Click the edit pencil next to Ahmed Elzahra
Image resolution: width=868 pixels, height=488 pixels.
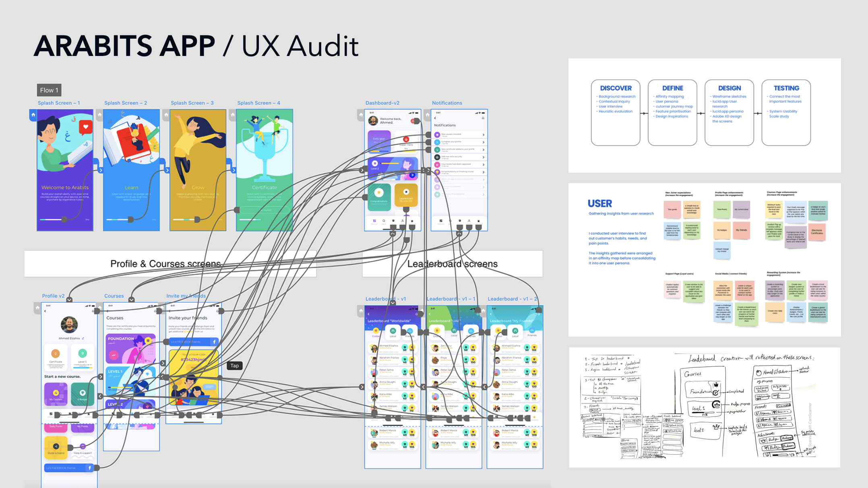[x=83, y=338]
